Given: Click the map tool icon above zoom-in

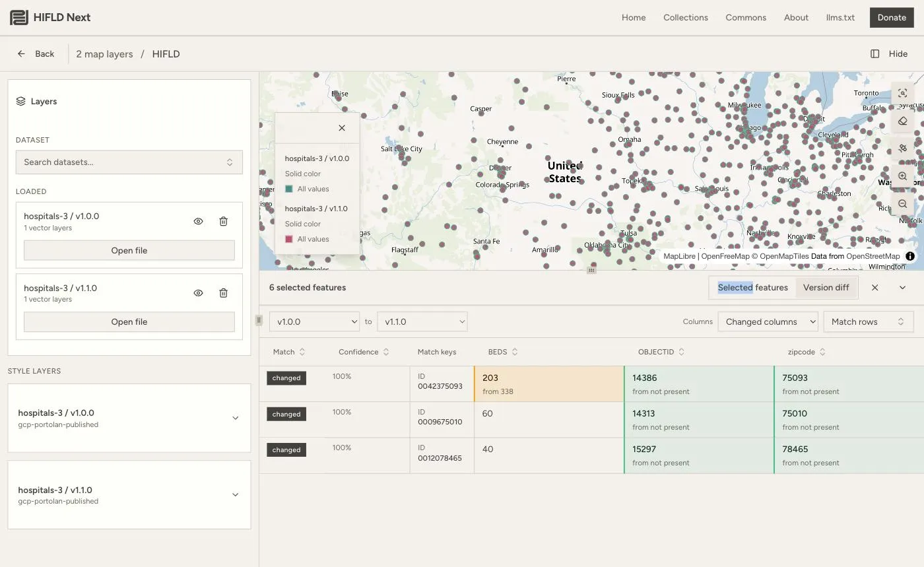Looking at the screenshot, I should pyautogui.click(x=902, y=149).
